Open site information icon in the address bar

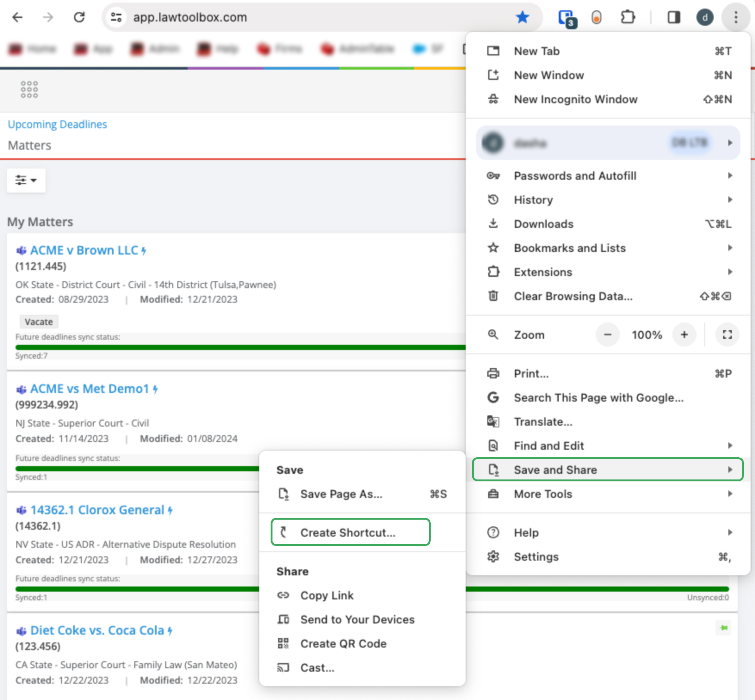(x=116, y=18)
